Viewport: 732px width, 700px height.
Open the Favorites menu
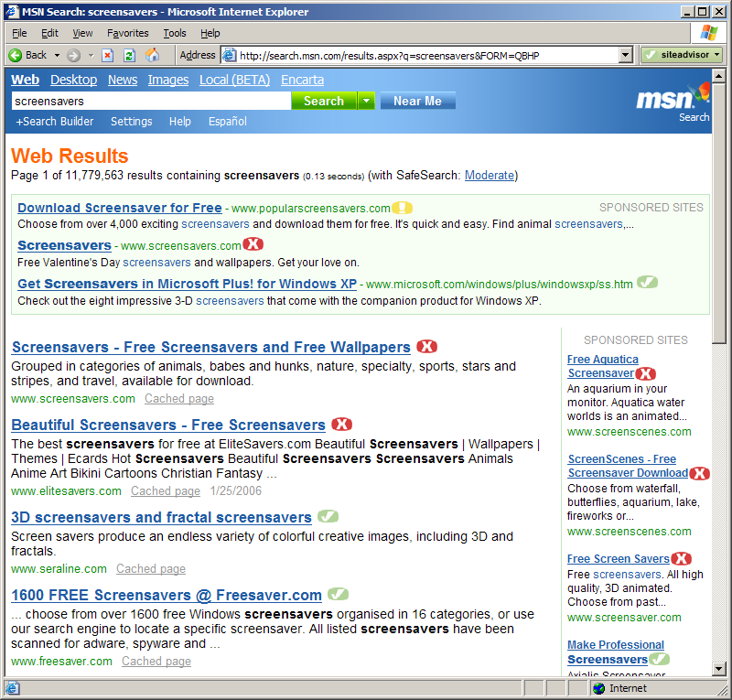click(x=128, y=33)
